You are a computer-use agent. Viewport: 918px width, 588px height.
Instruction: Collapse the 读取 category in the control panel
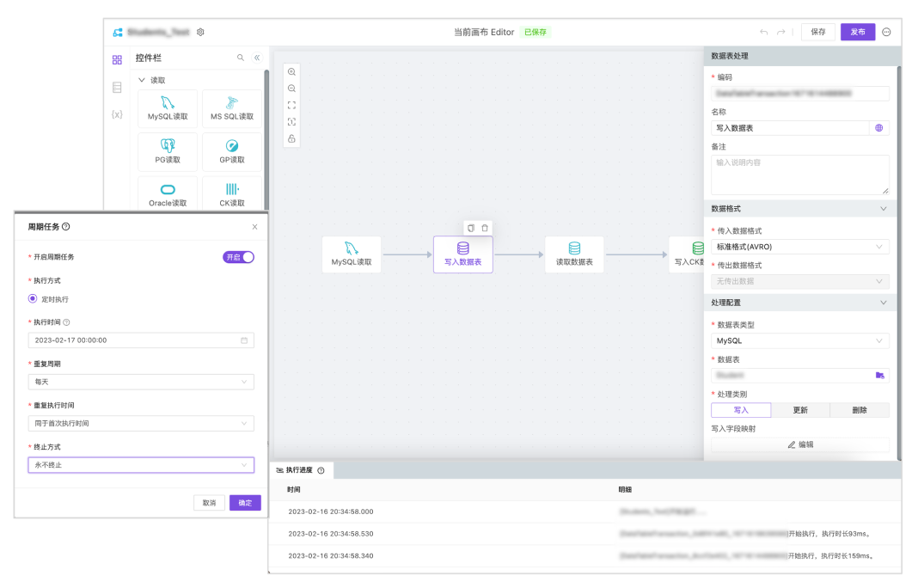pos(143,80)
